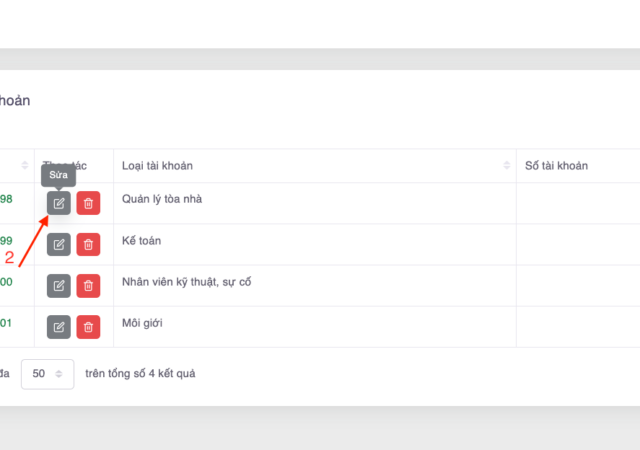Delete the Quản lý tòa nhà row
Viewport: 640px width, 450px height.
point(88,204)
